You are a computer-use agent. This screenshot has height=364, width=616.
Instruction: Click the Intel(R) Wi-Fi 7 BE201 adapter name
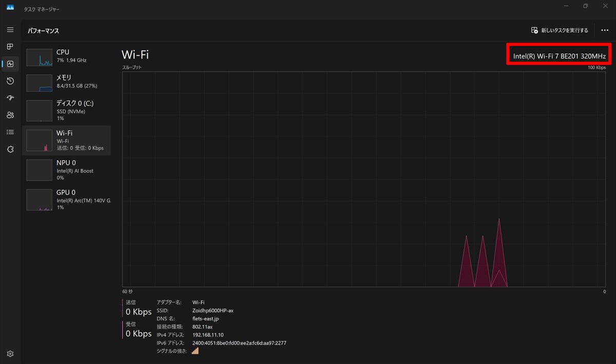click(x=560, y=55)
